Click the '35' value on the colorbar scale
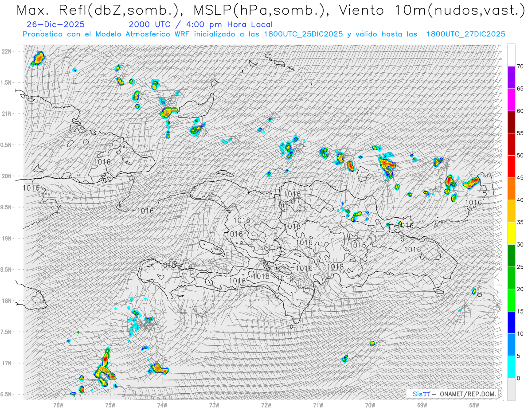 click(520, 222)
